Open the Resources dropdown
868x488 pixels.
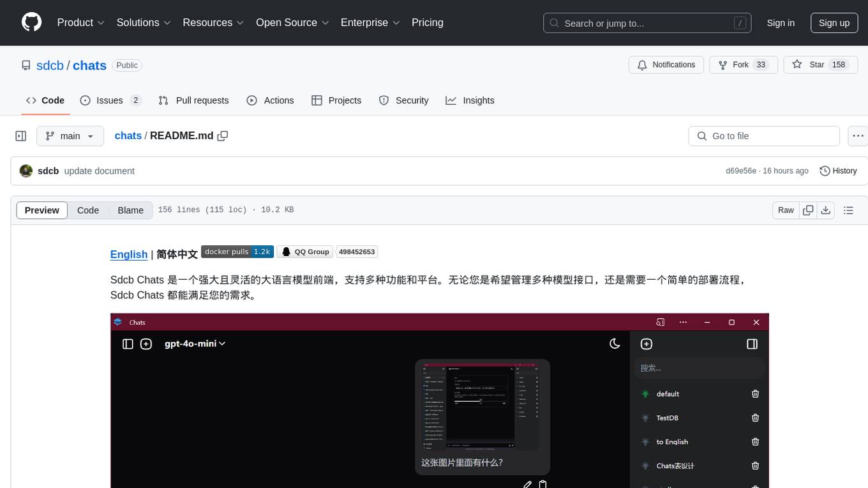point(213,22)
